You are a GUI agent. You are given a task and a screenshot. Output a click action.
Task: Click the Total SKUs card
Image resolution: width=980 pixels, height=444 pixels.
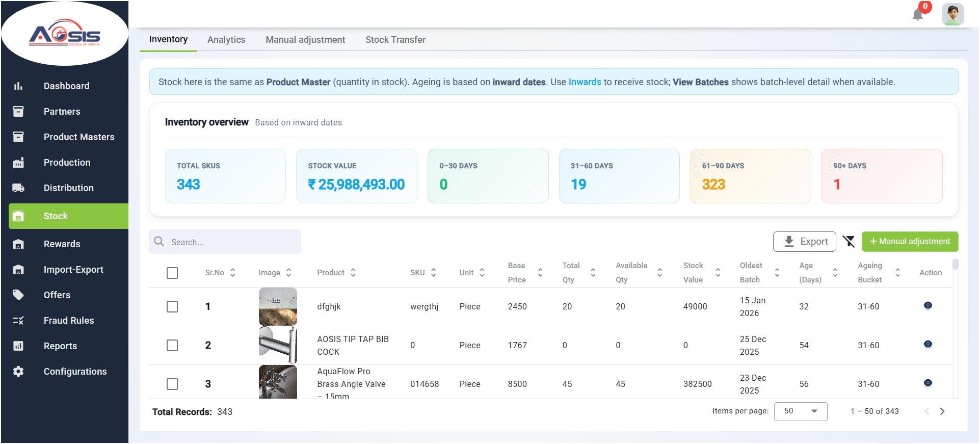coord(225,176)
